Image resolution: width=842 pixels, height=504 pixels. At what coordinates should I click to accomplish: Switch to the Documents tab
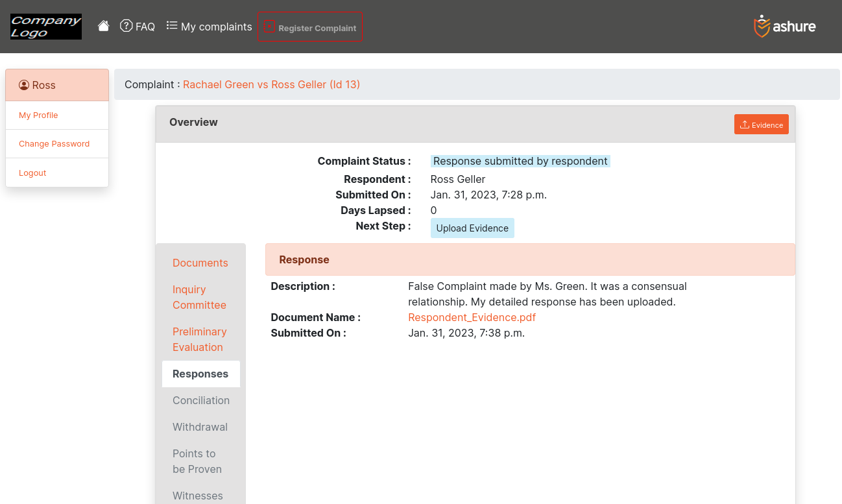click(200, 263)
